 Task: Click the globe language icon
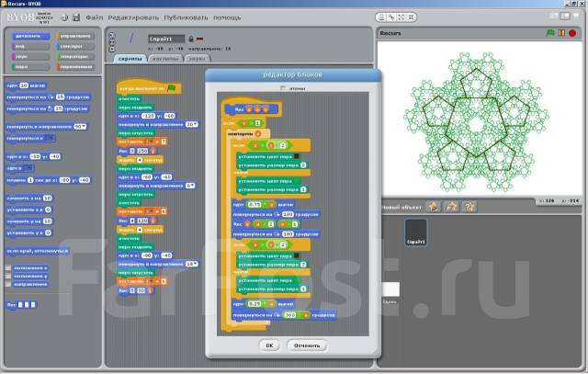coord(62,17)
